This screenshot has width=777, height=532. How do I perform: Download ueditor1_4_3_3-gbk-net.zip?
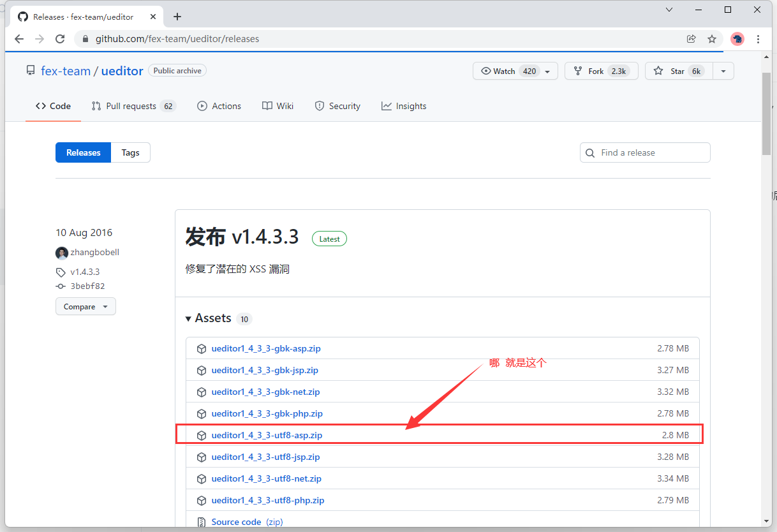point(265,392)
